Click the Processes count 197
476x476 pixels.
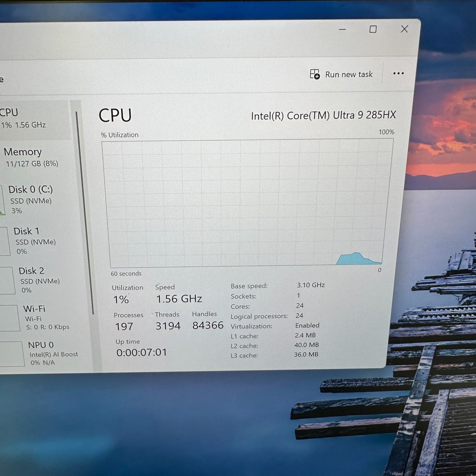click(124, 326)
